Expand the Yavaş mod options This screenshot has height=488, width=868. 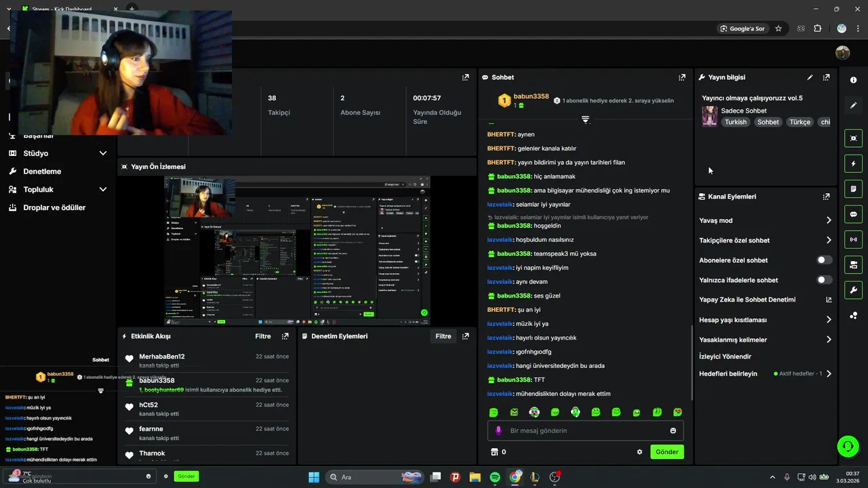pos(828,220)
